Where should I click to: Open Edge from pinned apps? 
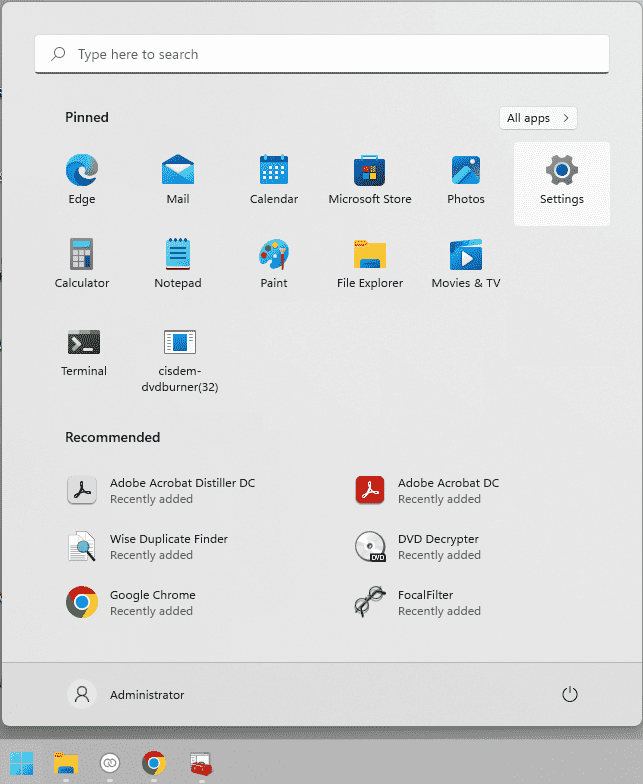[x=82, y=180]
